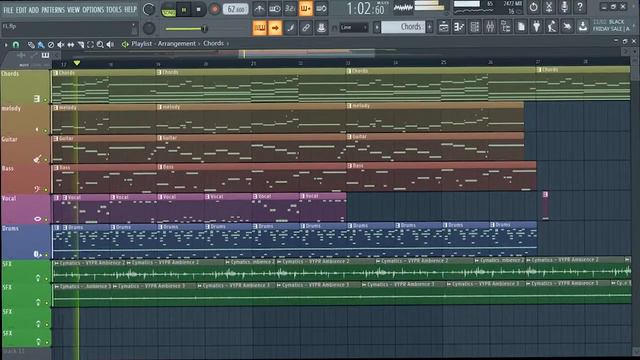
Task: Click the Bass track clef icon
Action: pyautogui.click(x=37, y=189)
